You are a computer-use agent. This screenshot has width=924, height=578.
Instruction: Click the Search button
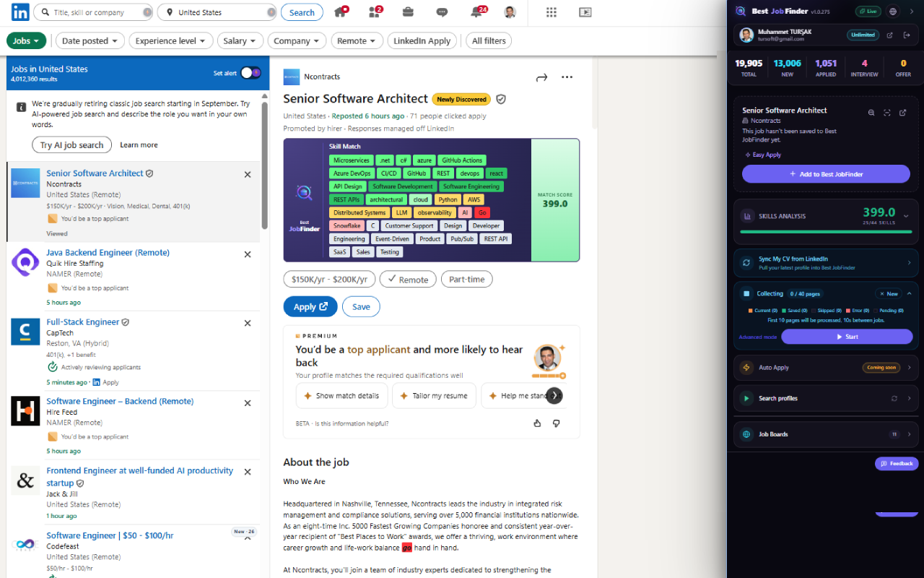[302, 12]
